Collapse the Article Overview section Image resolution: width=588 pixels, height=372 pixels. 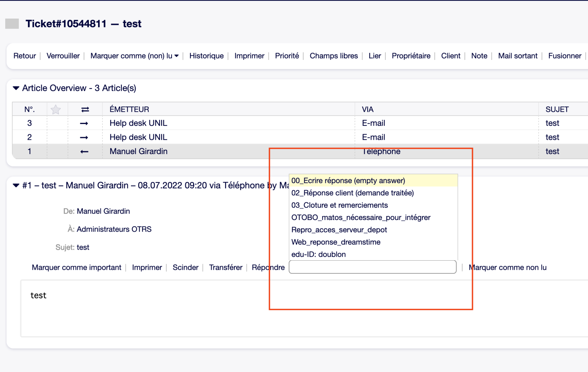[16, 88]
